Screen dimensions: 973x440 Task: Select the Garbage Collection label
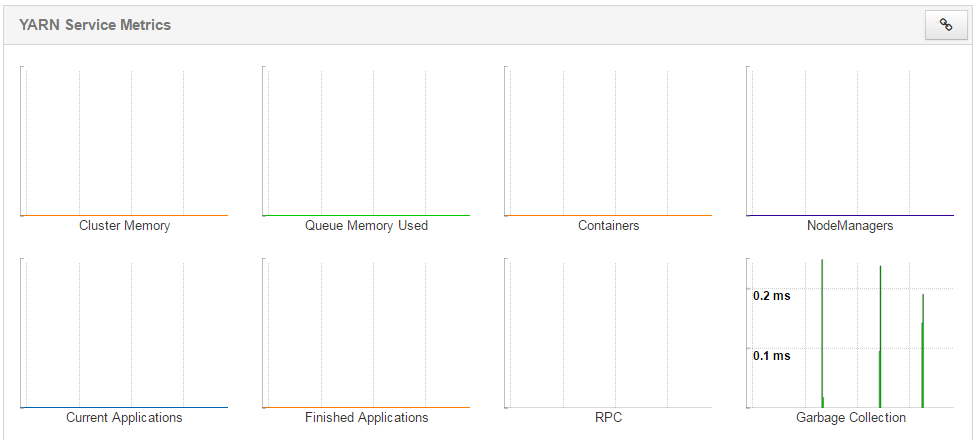tap(850, 418)
